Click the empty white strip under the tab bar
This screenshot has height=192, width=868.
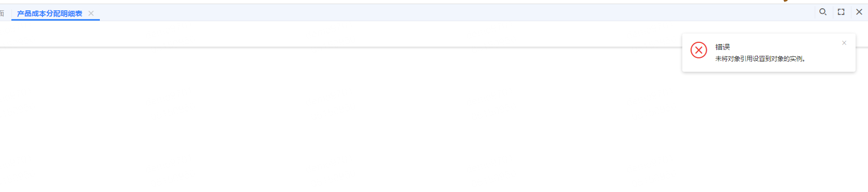pyautogui.click(x=336, y=34)
